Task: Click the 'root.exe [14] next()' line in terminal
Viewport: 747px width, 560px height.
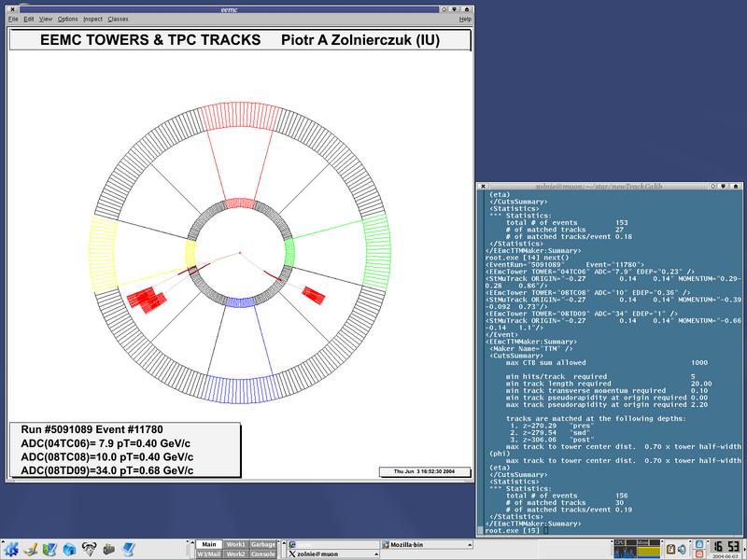Action: click(x=527, y=258)
